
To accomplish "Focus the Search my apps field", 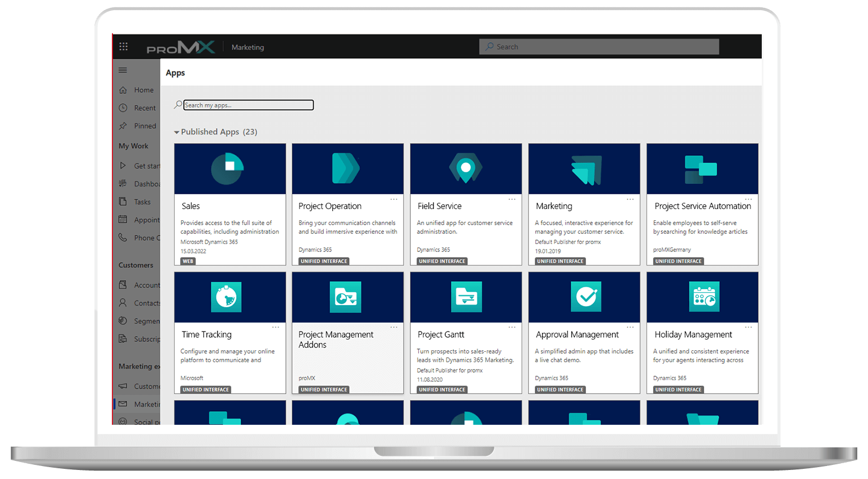I will tap(249, 105).
